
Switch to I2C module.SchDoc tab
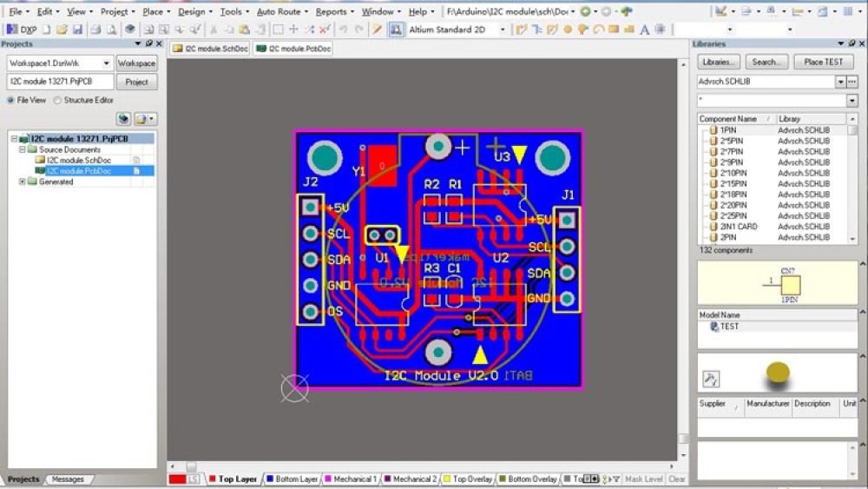pyautogui.click(x=210, y=49)
